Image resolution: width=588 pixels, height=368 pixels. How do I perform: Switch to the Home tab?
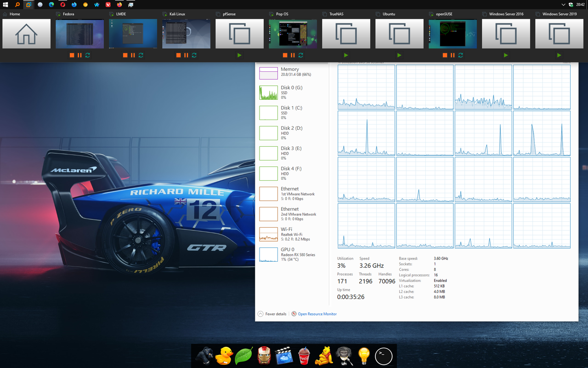point(26,34)
